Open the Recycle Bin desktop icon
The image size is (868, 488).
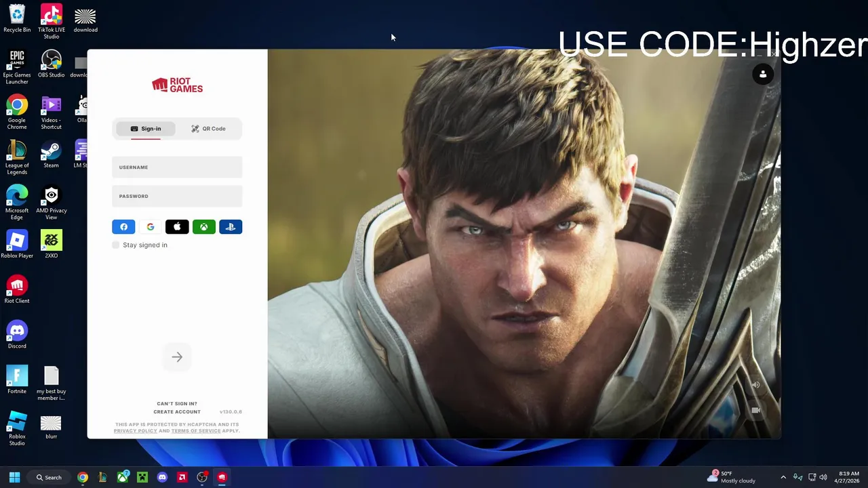point(17,19)
